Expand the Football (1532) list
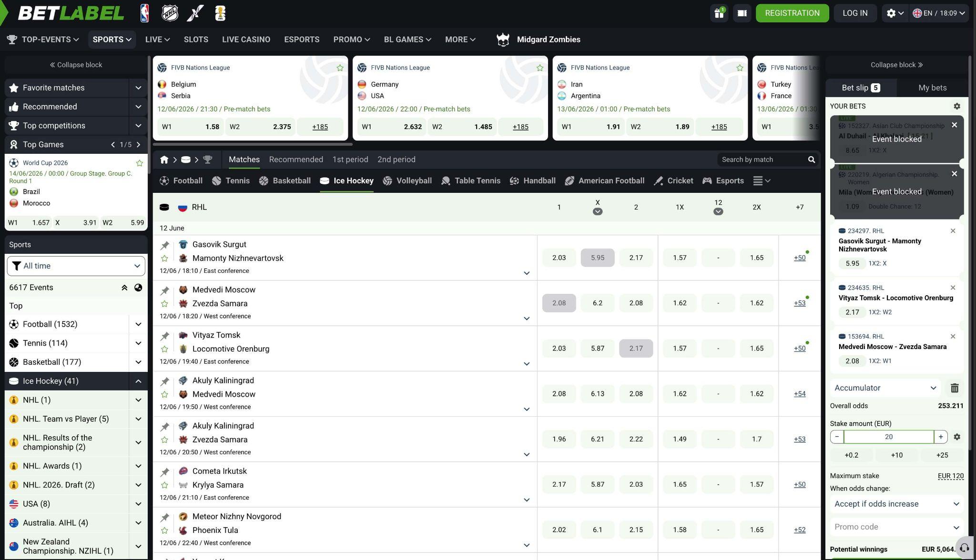976x560 pixels. (x=138, y=324)
